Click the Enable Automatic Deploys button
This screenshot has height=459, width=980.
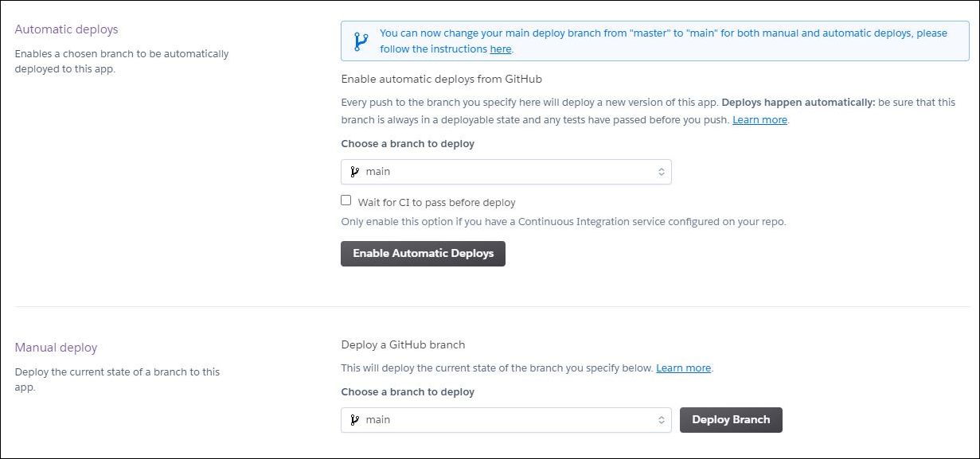click(x=423, y=254)
